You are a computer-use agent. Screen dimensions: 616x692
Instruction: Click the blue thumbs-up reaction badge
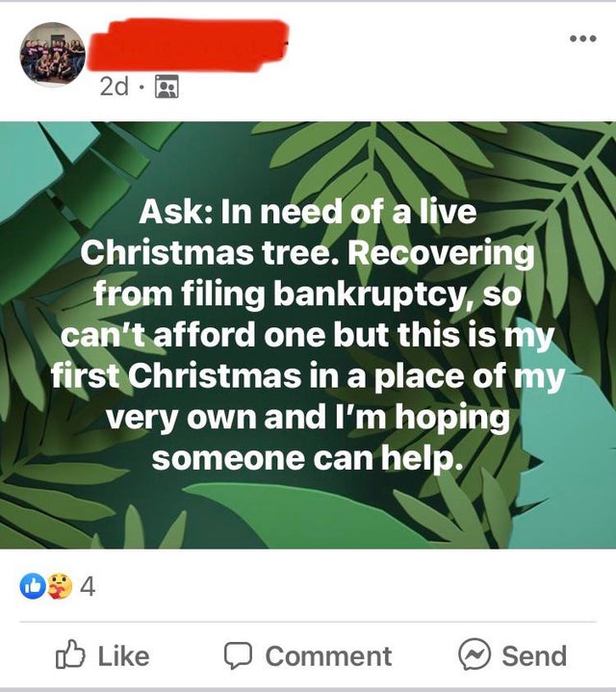(x=33, y=586)
